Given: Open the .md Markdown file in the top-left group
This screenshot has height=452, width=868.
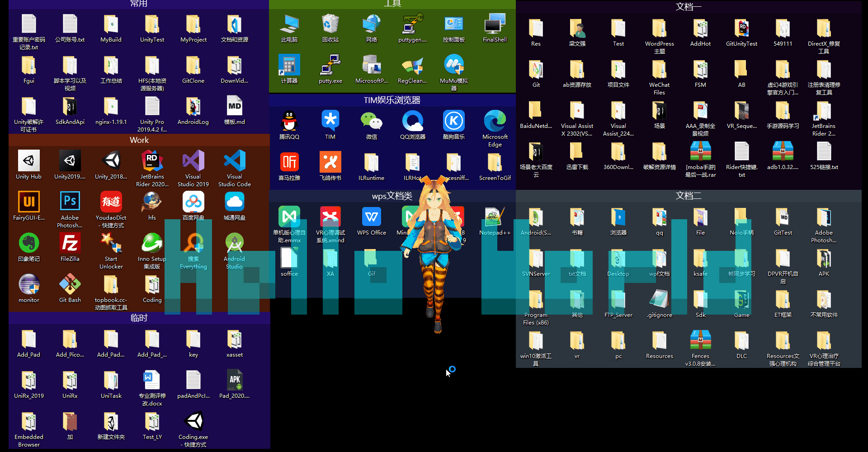Looking at the screenshot, I should pos(234,110).
